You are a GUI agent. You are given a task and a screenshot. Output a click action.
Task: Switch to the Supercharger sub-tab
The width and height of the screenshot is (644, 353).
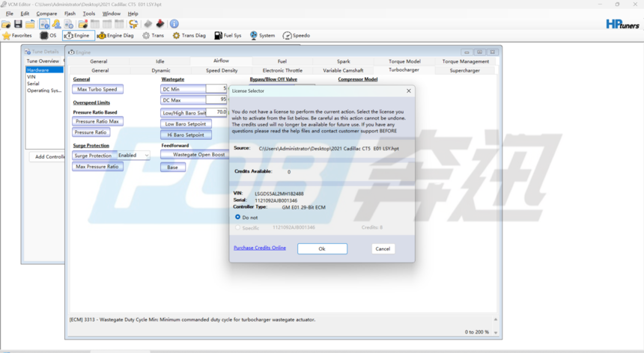[x=464, y=70]
